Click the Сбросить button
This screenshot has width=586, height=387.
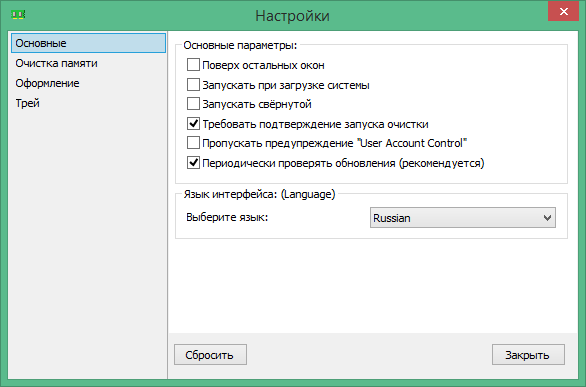[x=210, y=355]
